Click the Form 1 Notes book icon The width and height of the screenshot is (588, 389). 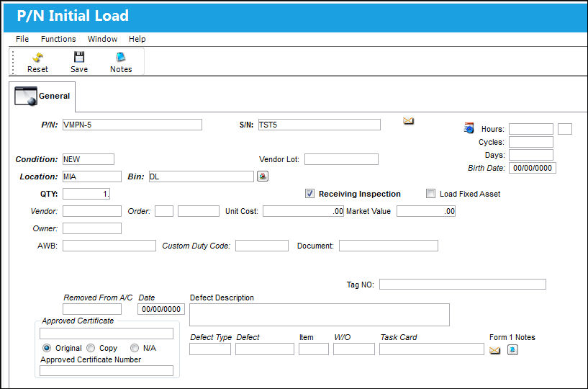point(512,350)
